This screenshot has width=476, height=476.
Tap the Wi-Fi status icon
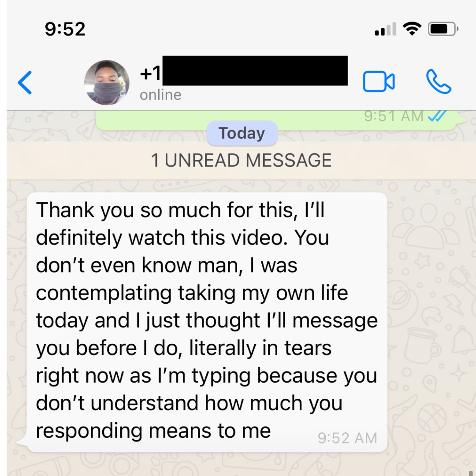(x=412, y=29)
